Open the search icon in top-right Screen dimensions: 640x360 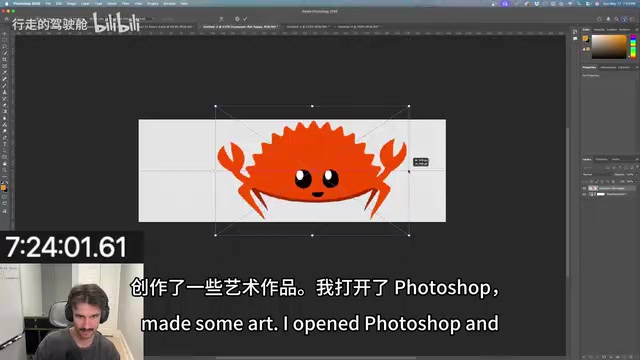pos(616,19)
